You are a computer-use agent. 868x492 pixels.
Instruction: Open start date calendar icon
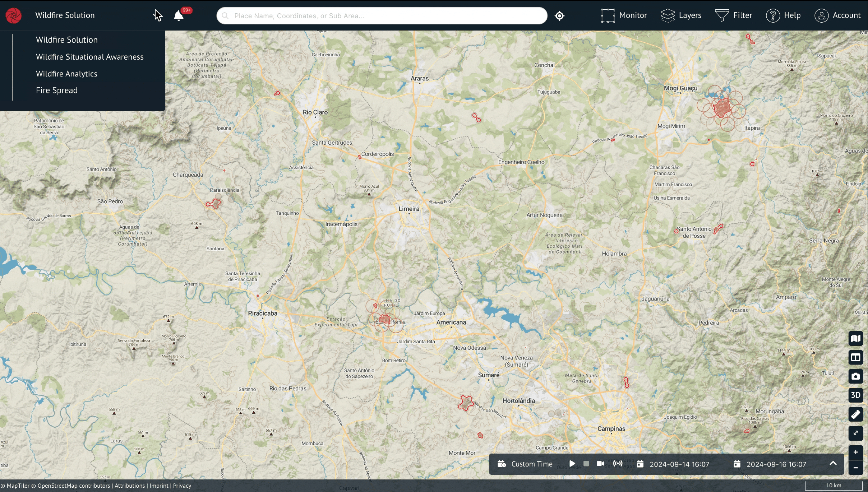[640, 464]
